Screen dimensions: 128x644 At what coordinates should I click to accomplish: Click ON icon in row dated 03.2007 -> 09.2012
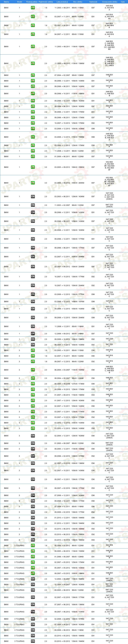pyautogui.click(x=33, y=266)
